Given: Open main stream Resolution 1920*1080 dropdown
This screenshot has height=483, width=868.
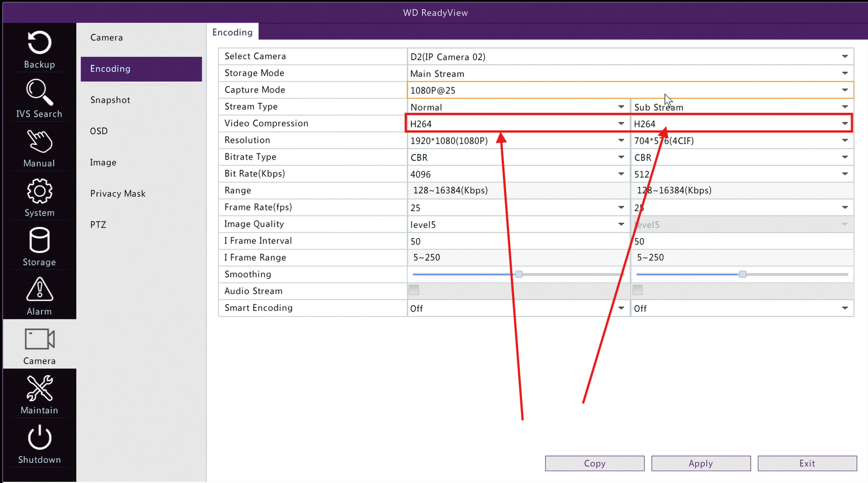Looking at the screenshot, I should click(x=518, y=140).
